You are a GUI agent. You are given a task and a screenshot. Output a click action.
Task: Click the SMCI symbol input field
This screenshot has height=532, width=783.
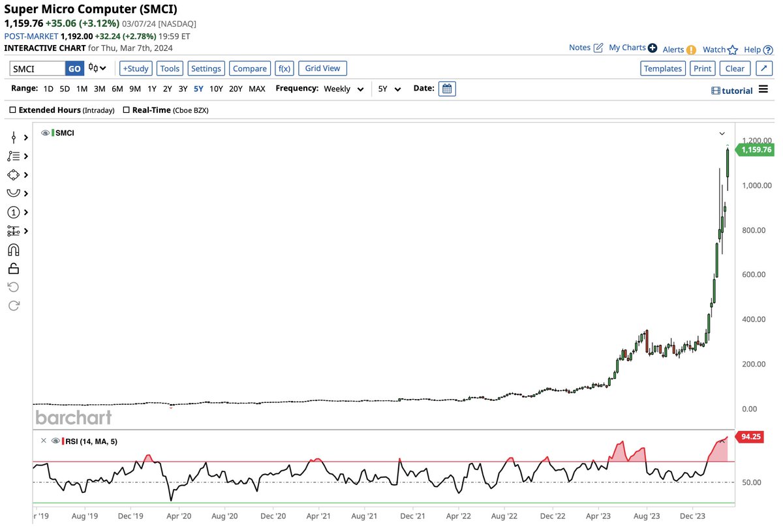37,68
